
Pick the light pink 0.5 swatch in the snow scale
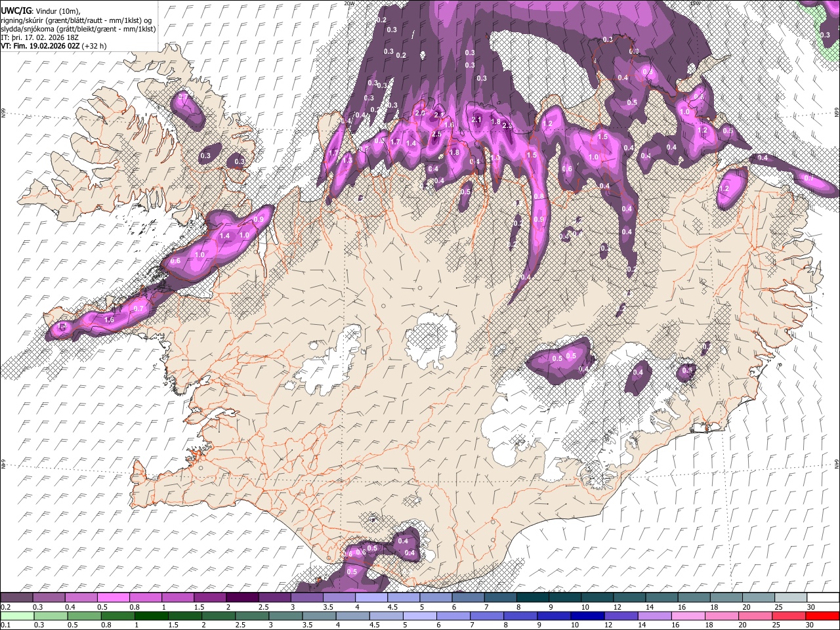pos(113,598)
